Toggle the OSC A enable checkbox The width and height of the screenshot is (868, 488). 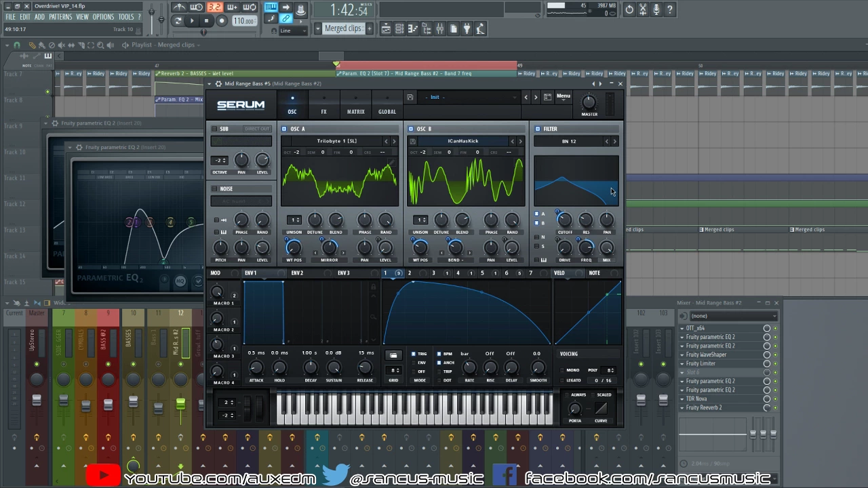pyautogui.click(x=284, y=129)
